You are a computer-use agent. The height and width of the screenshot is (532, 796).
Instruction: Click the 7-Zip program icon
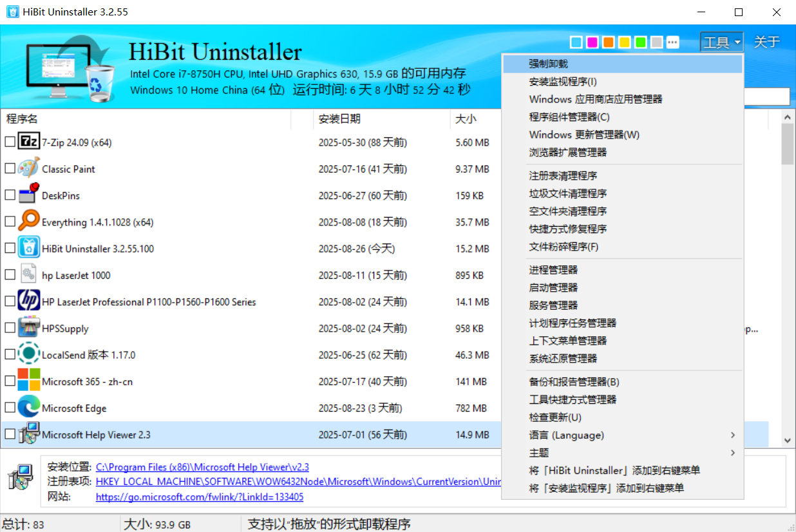pos(28,142)
